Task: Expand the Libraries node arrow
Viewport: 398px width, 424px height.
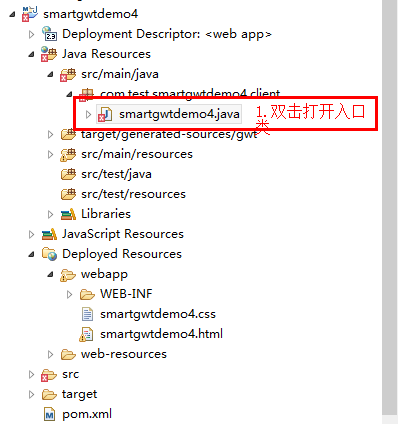Action: click(50, 214)
